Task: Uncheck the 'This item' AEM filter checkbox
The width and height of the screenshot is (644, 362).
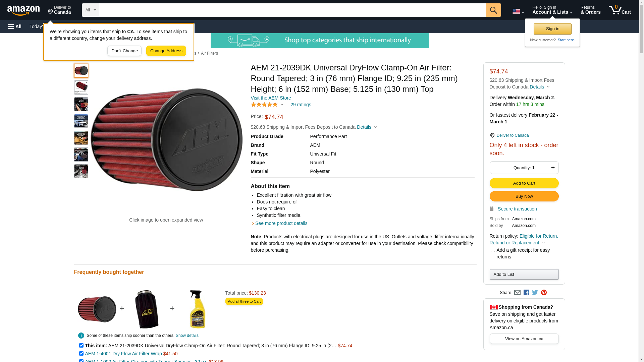Action: (x=81, y=345)
